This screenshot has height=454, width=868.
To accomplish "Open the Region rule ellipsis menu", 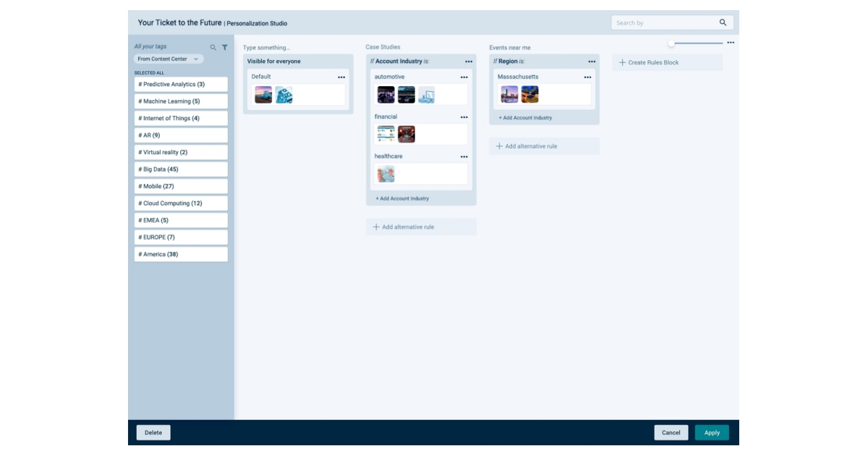I will (592, 62).
